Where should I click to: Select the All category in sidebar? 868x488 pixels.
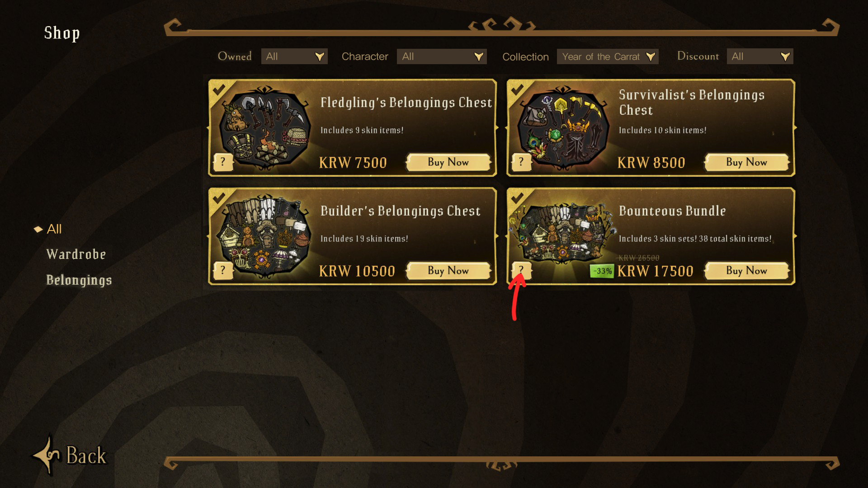(54, 229)
